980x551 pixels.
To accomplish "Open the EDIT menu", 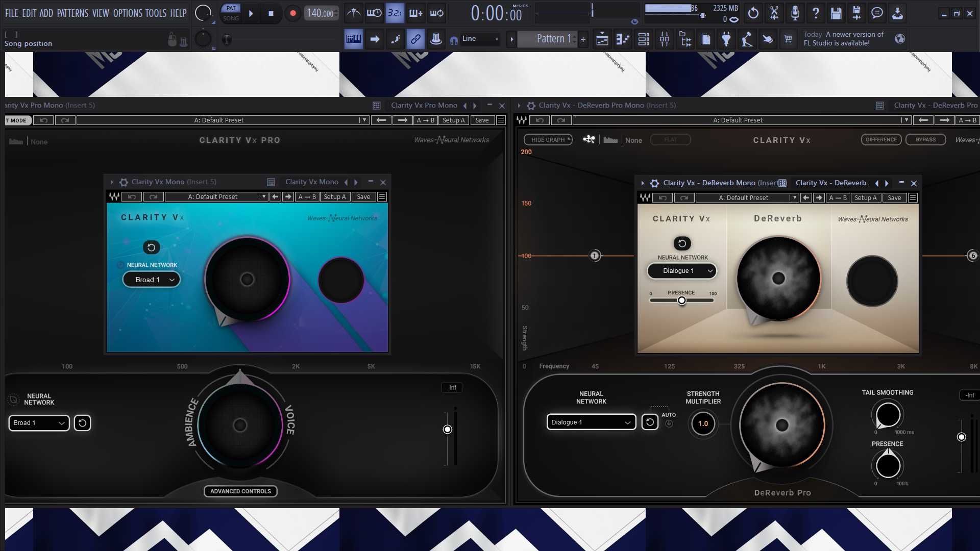I will [x=29, y=13].
